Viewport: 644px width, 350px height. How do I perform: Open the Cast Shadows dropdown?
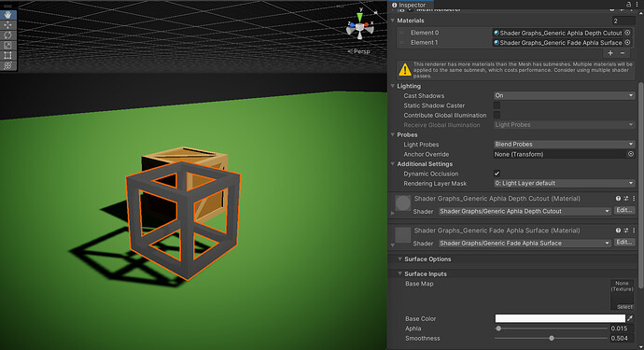click(564, 95)
